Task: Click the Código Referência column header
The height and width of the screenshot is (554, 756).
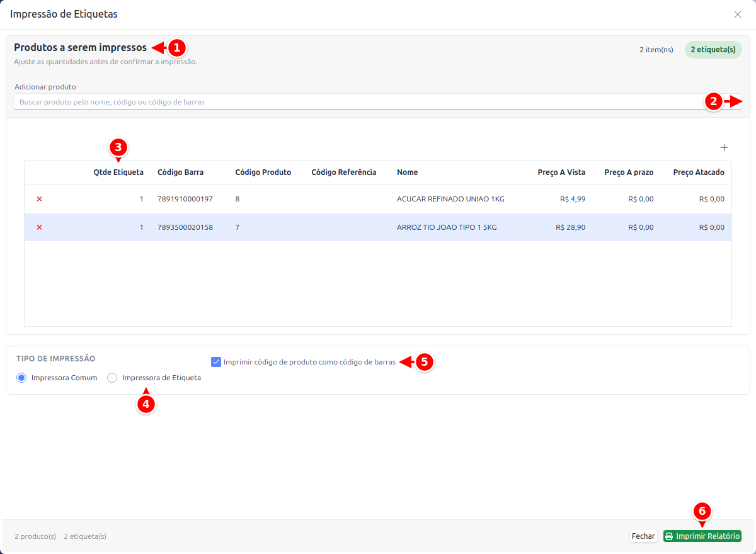Action: [344, 172]
